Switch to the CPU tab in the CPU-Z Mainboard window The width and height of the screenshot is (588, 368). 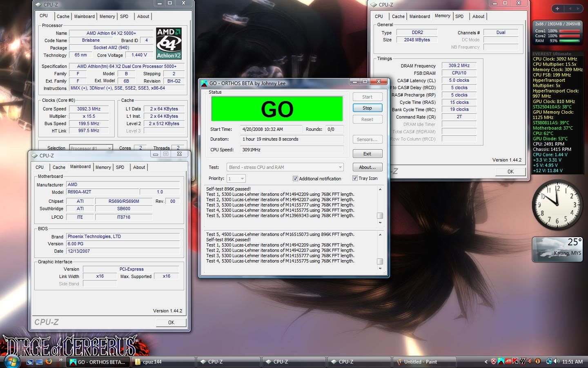pos(40,167)
